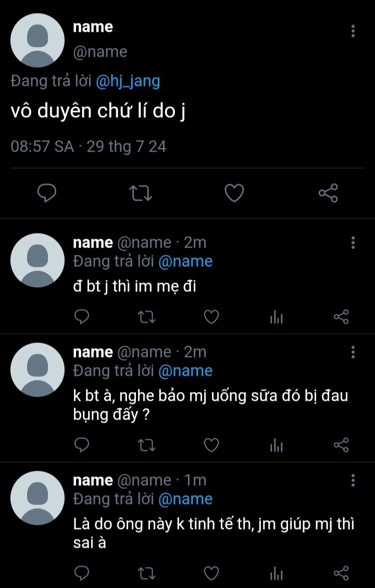Open more options on main tweet
Viewport: 375px width, 588px height.
(353, 31)
